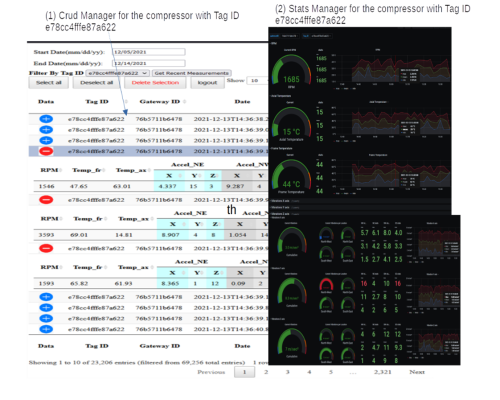Expand first row with blue plus icon

point(46,119)
